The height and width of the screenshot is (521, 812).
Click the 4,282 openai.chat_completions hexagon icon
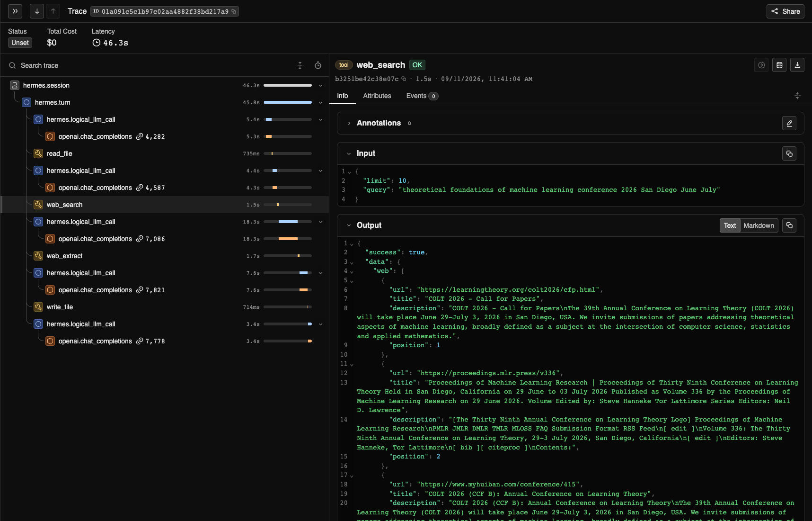tap(50, 136)
